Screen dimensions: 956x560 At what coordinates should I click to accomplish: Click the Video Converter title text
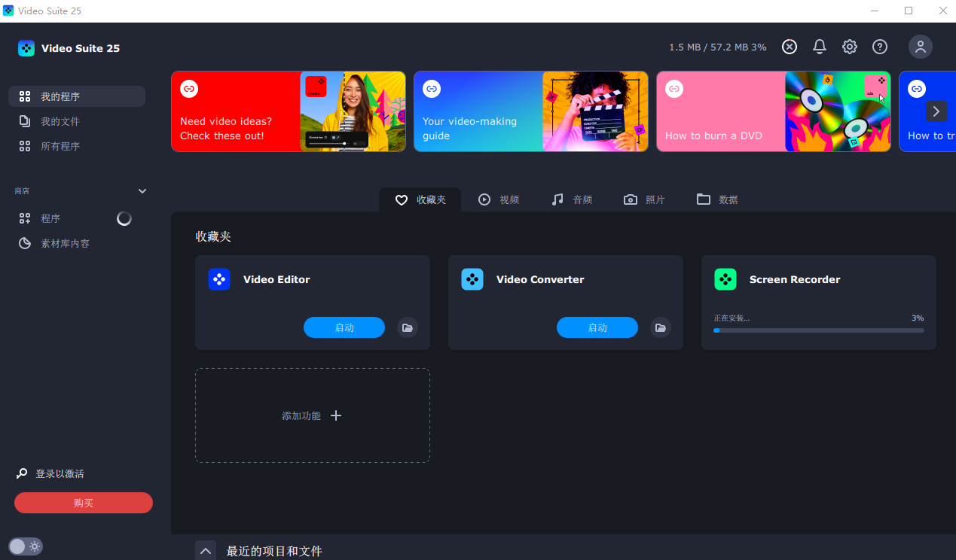(x=540, y=279)
